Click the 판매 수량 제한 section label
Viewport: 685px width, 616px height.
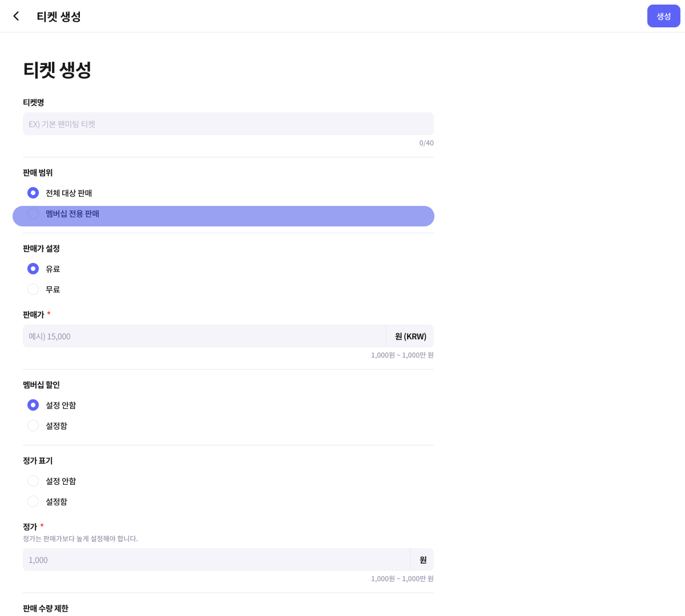[x=46, y=608]
